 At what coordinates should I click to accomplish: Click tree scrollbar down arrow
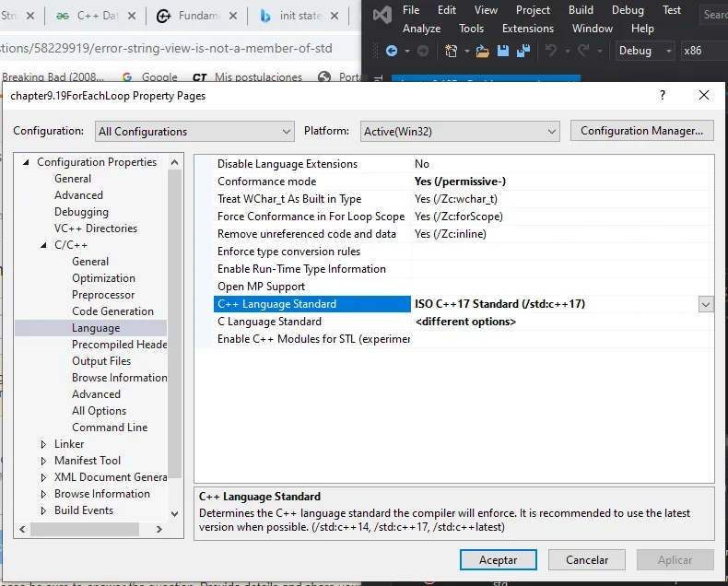pos(174,514)
